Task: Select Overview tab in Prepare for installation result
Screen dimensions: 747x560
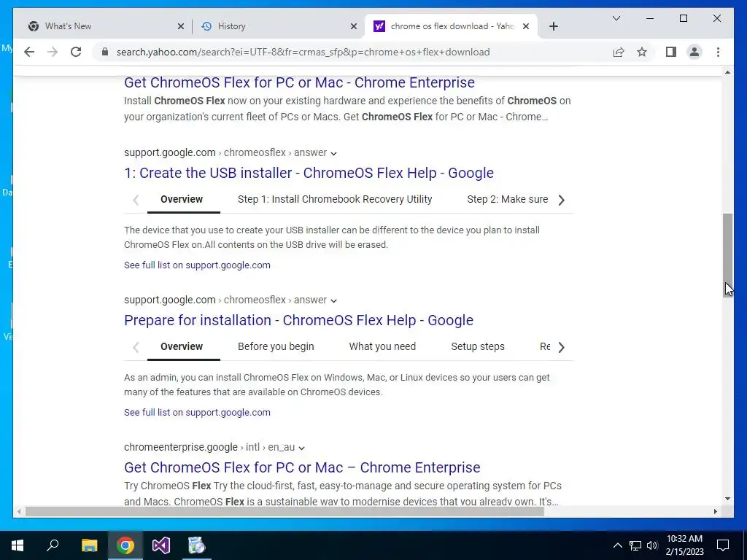Action: click(x=182, y=346)
